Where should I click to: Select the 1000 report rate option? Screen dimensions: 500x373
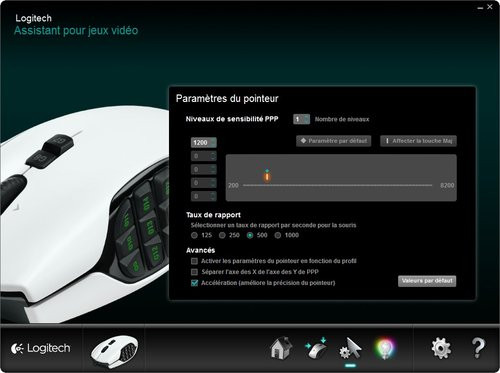click(x=278, y=235)
